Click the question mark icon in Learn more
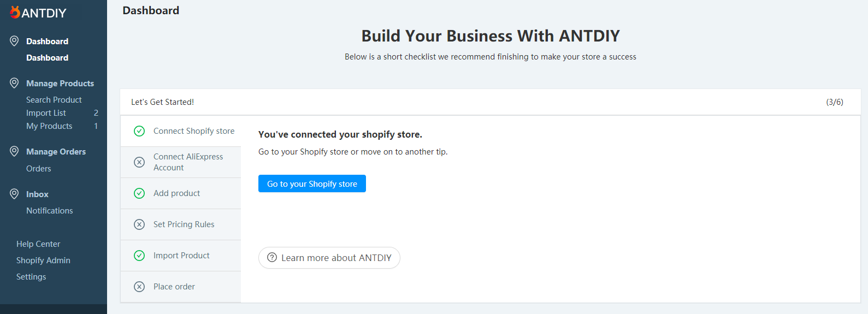 [x=272, y=258]
